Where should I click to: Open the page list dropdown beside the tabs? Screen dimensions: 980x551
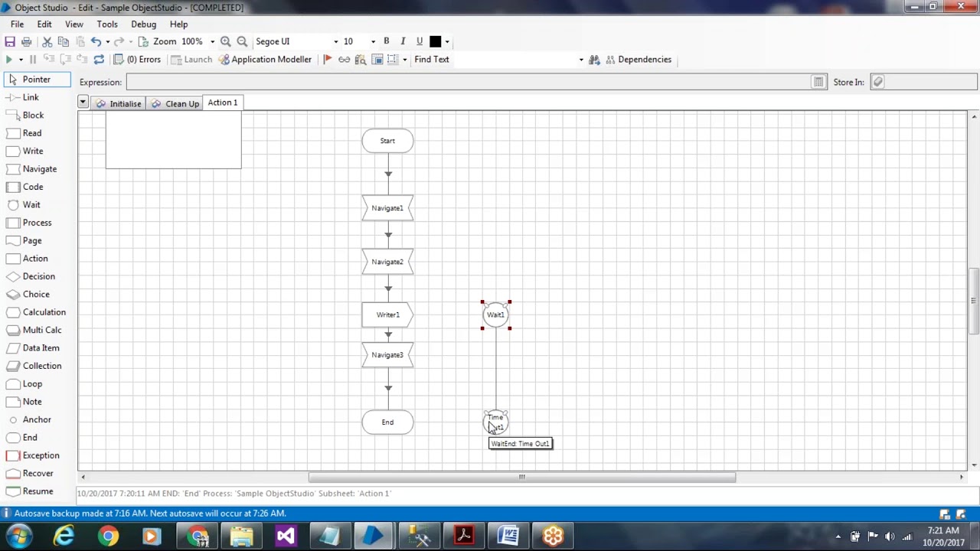(x=83, y=102)
